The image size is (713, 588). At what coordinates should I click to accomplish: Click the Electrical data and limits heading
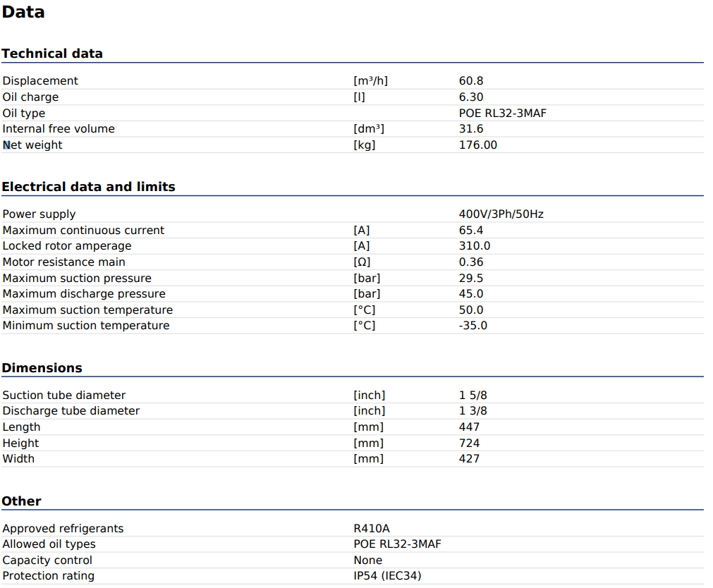(x=88, y=187)
